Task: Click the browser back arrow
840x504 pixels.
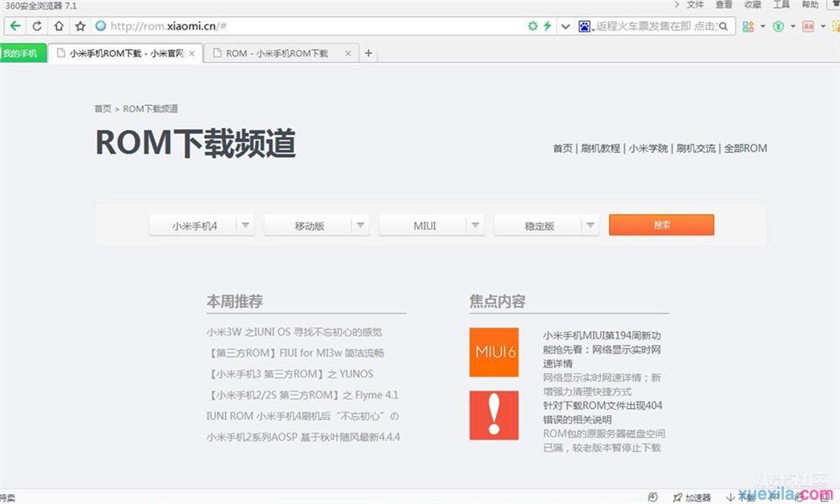Action: click(15, 26)
